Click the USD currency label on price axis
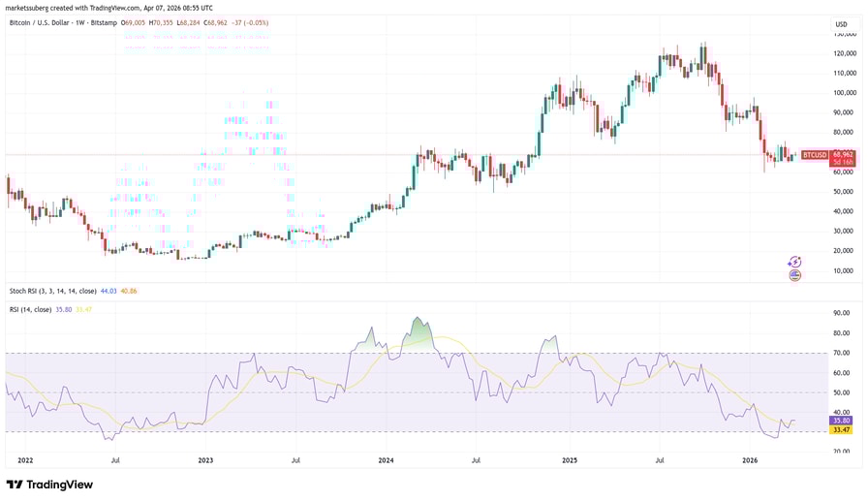 [842, 24]
